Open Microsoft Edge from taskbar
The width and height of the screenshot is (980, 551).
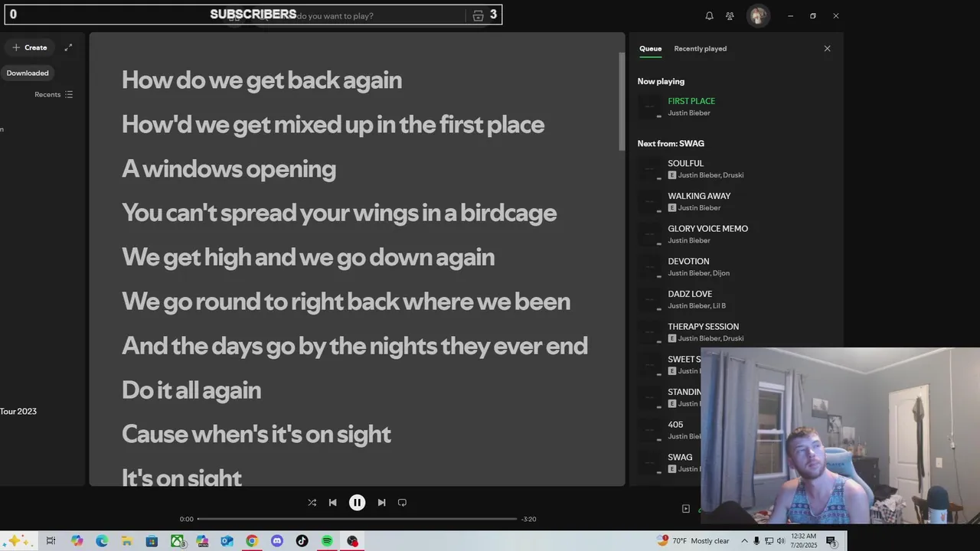102,541
